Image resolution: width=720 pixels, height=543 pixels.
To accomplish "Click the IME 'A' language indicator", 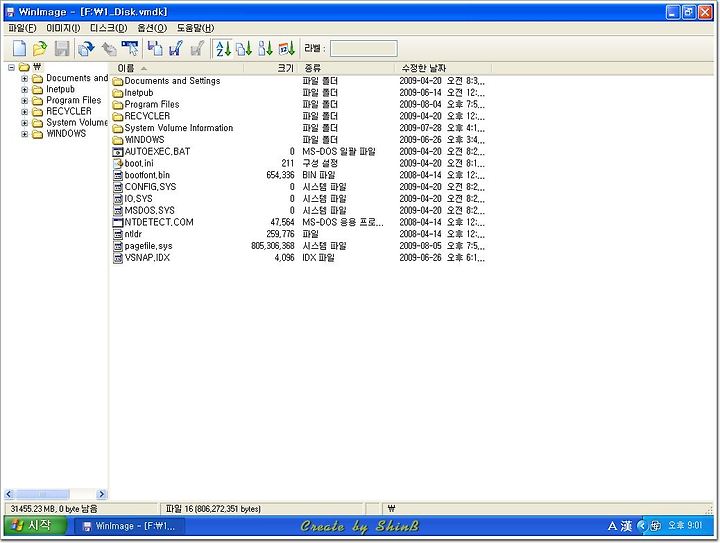I will click(x=612, y=526).
